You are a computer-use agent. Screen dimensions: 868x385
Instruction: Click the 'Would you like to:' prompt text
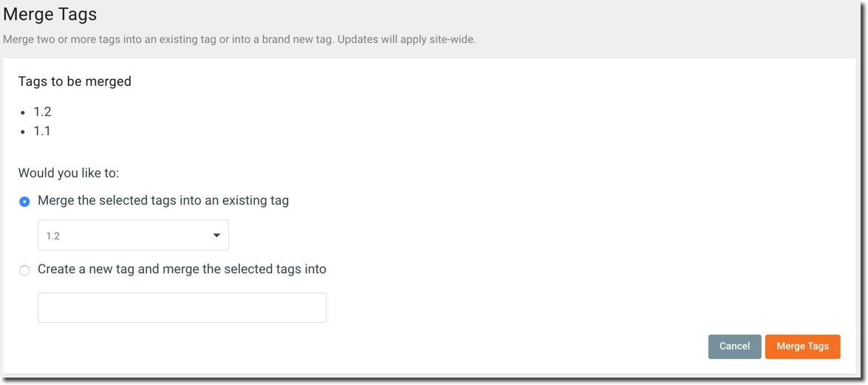69,174
